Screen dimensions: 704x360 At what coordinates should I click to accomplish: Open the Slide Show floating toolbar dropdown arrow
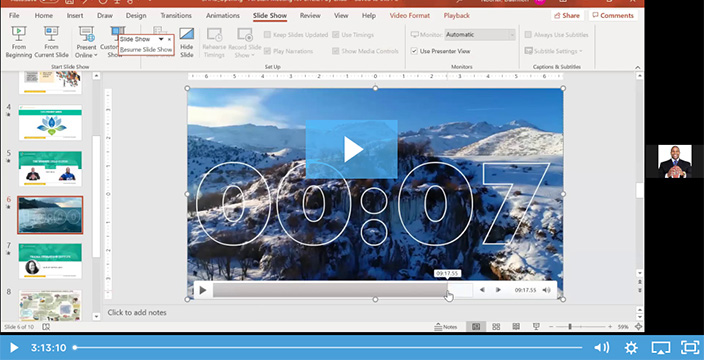pyautogui.click(x=161, y=40)
